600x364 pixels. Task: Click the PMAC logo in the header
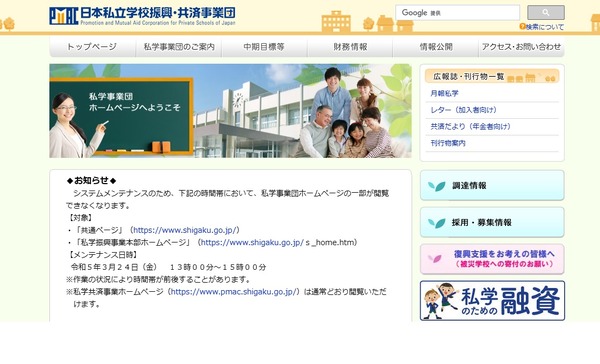point(64,16)
